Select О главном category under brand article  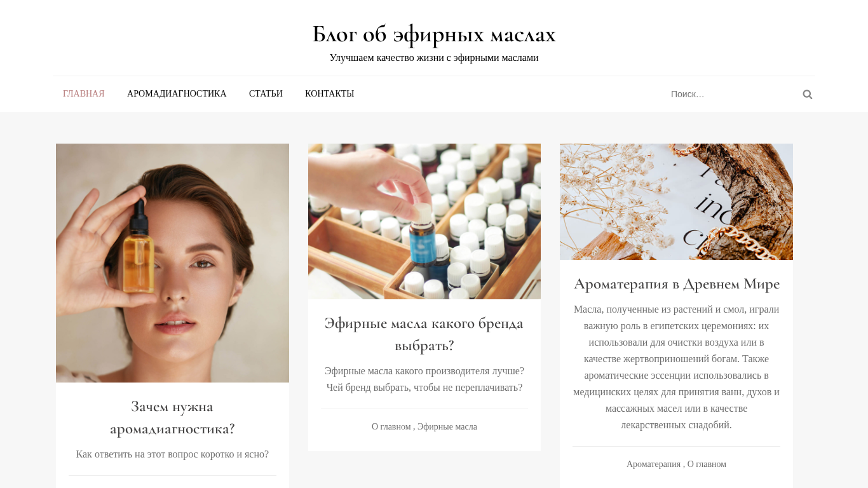point(391,427)
